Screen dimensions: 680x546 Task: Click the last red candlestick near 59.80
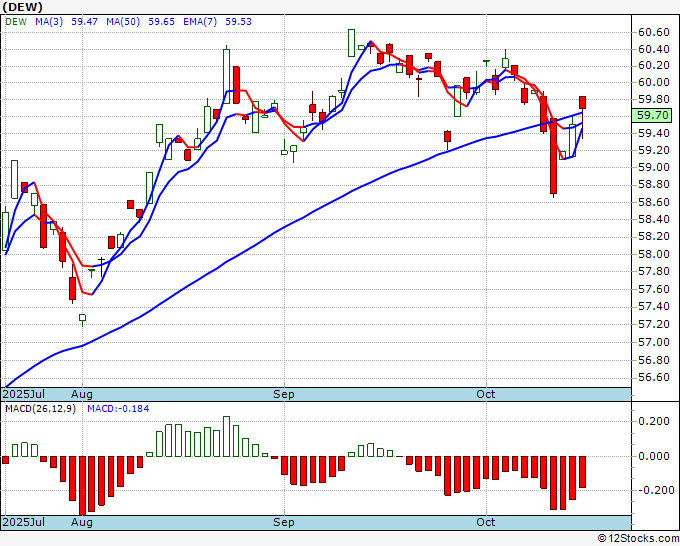pos(582,102)
